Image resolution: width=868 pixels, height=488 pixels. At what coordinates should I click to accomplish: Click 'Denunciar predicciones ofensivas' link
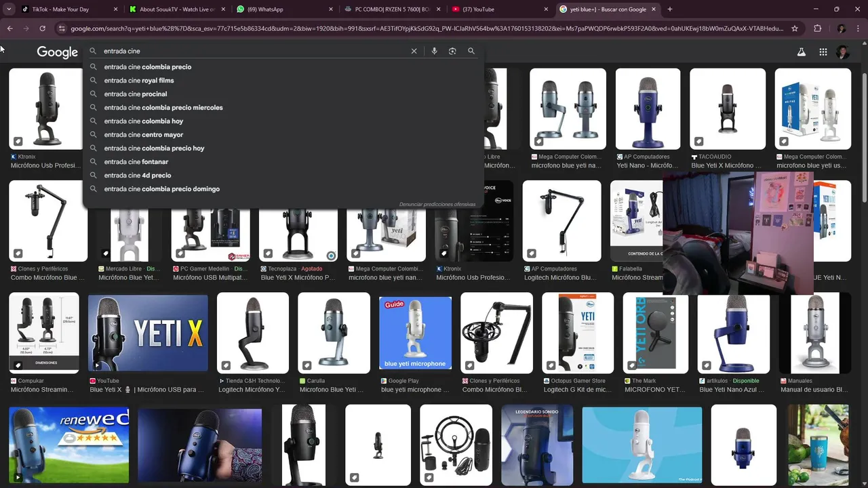[x=437, y=204]
